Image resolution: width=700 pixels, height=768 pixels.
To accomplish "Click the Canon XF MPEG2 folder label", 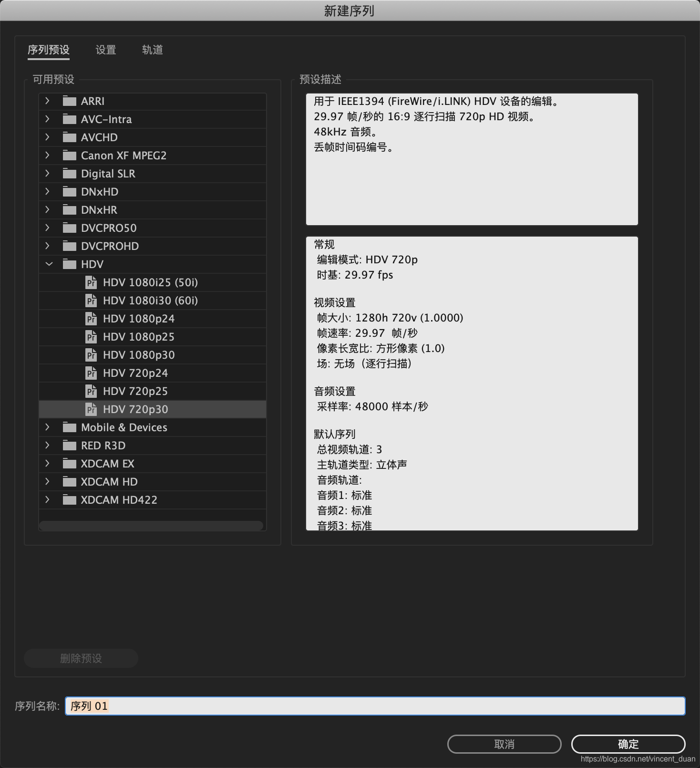I will pyautogui.click(x=124, y=156).
